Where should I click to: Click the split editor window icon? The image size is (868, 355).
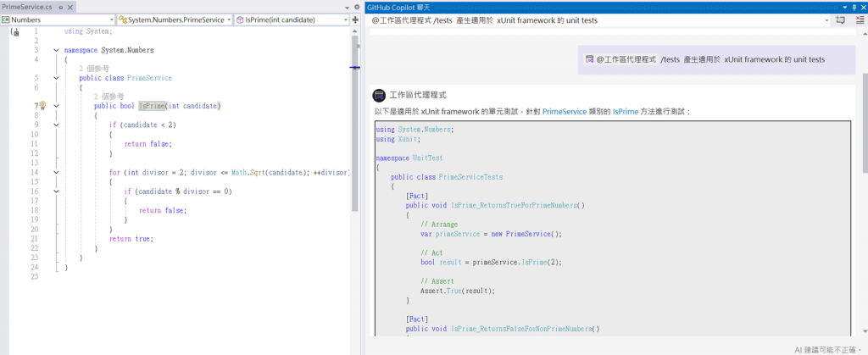[355, 19]
